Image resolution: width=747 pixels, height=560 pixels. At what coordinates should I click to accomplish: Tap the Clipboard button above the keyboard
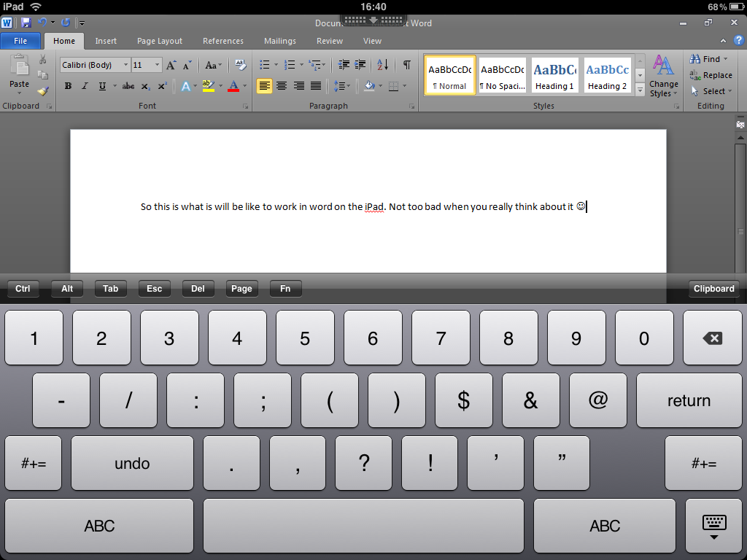(x=713, y=289)
